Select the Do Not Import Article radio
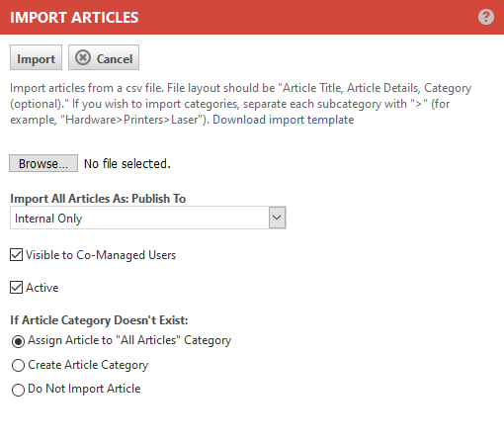The height and width of the screenshot is (444, 504). 18,390
